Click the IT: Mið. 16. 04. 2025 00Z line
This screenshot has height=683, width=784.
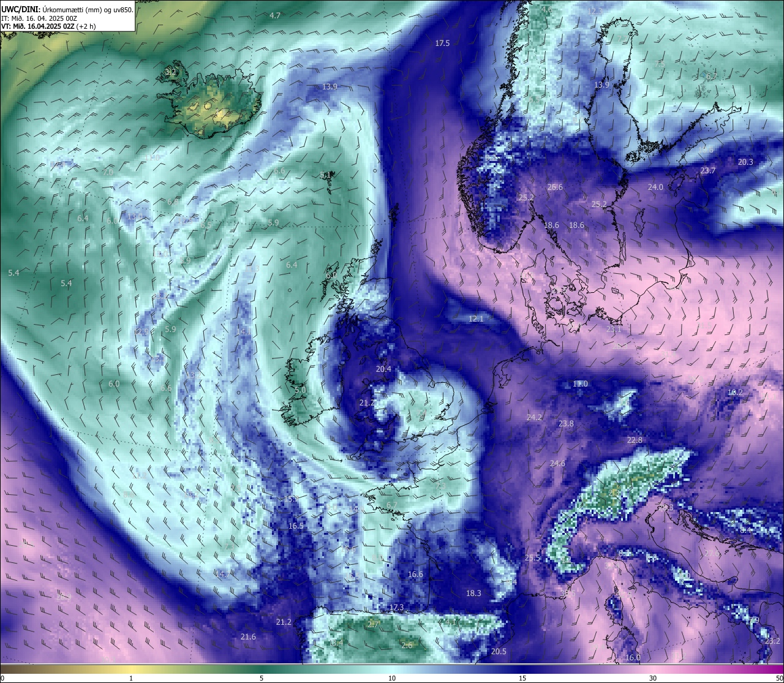[39, 18]
